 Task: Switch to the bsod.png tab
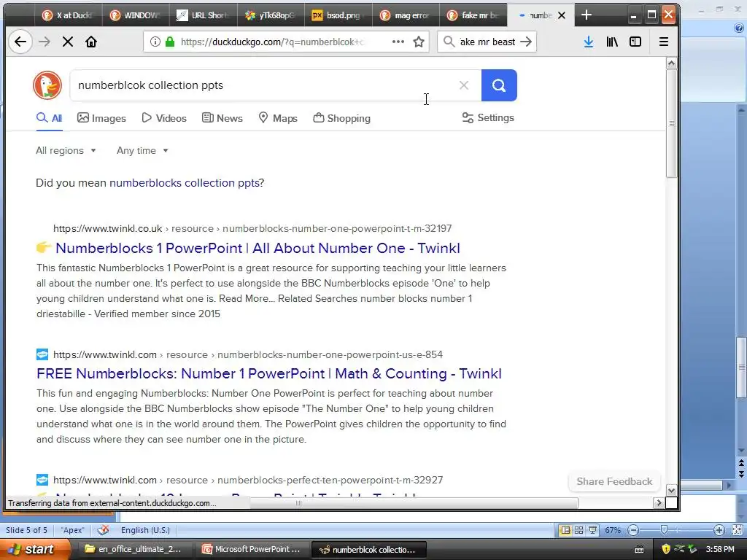(x=337, y=15)
